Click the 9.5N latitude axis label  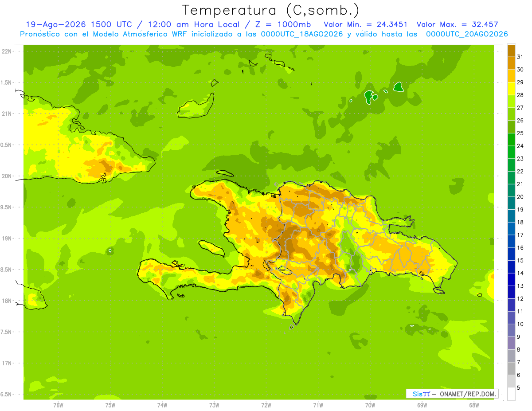pyautogui.click(x=7, y=207)
